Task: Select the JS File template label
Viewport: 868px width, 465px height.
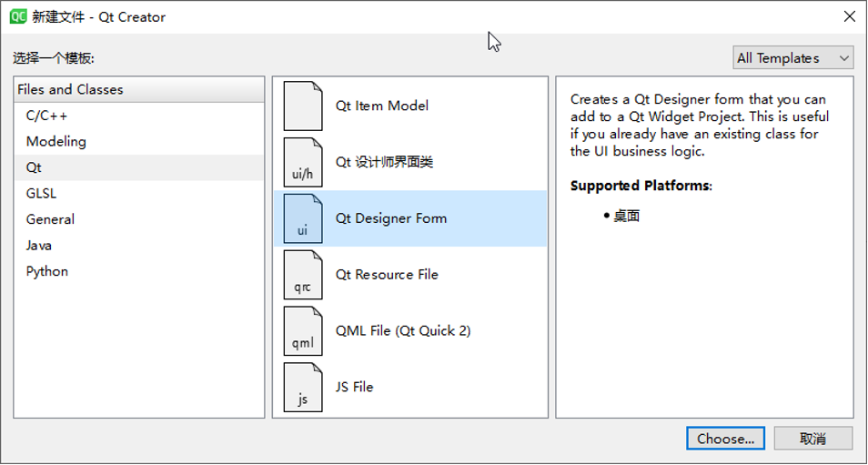Action: (354, 387)
